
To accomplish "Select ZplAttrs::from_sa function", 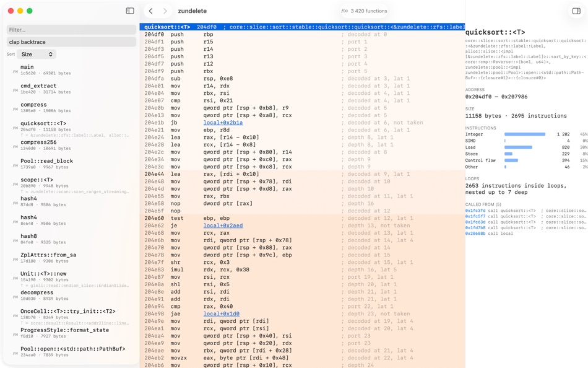I will coord(71,258).
